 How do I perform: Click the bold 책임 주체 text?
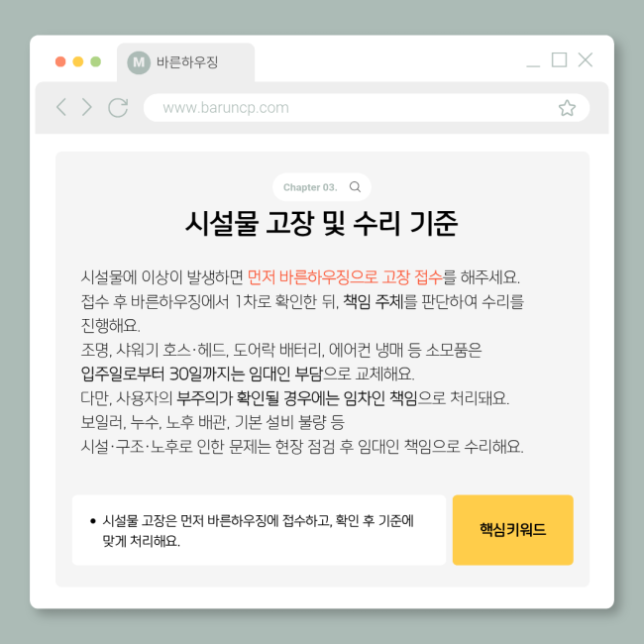[x=373, y=301]
